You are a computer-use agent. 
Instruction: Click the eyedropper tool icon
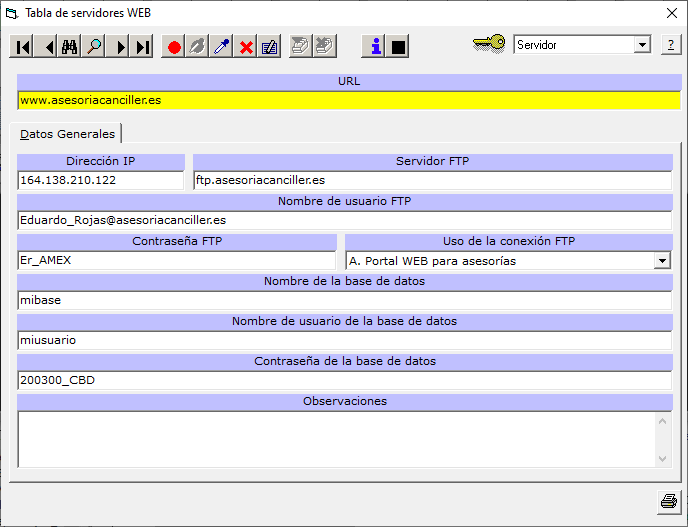pyautogui.click(x=222, y=47)
